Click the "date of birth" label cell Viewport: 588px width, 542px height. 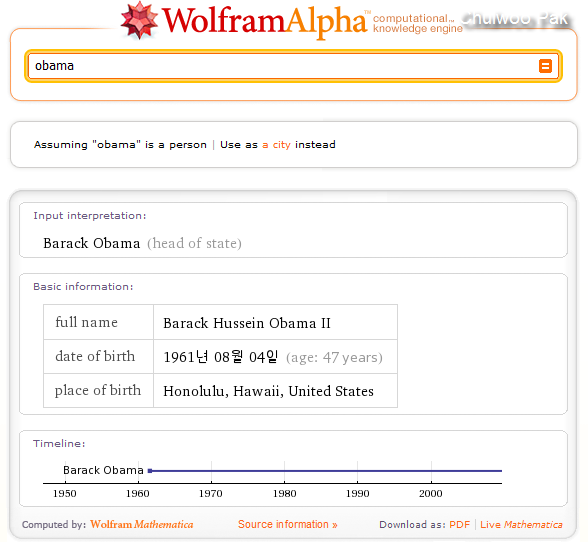98,357
